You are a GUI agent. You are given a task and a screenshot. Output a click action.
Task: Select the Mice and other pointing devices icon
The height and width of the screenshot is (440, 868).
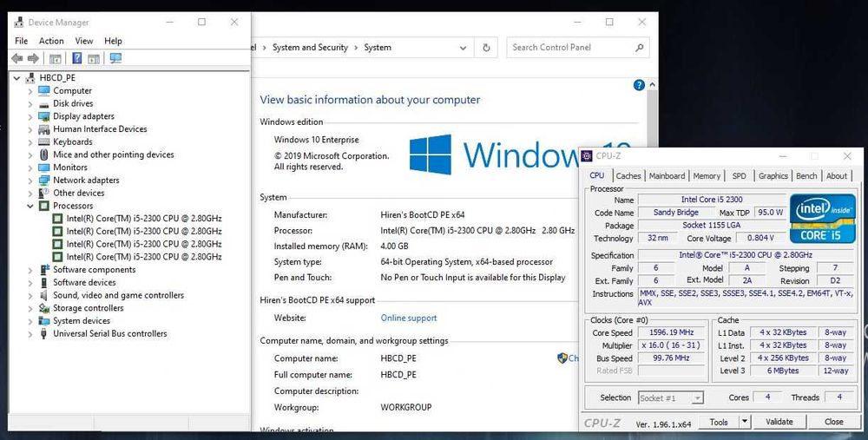[x=43, y=154]
